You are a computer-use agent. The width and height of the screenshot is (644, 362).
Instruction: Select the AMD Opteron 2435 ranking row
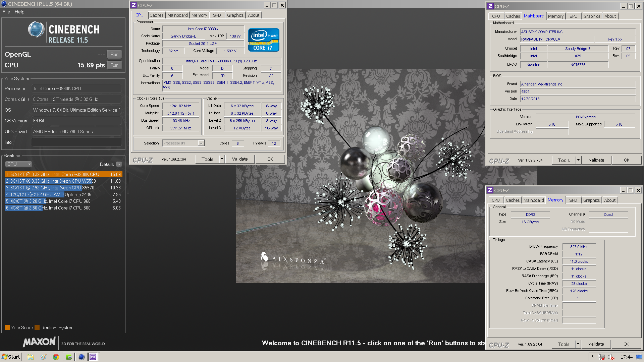pos(63,194)
